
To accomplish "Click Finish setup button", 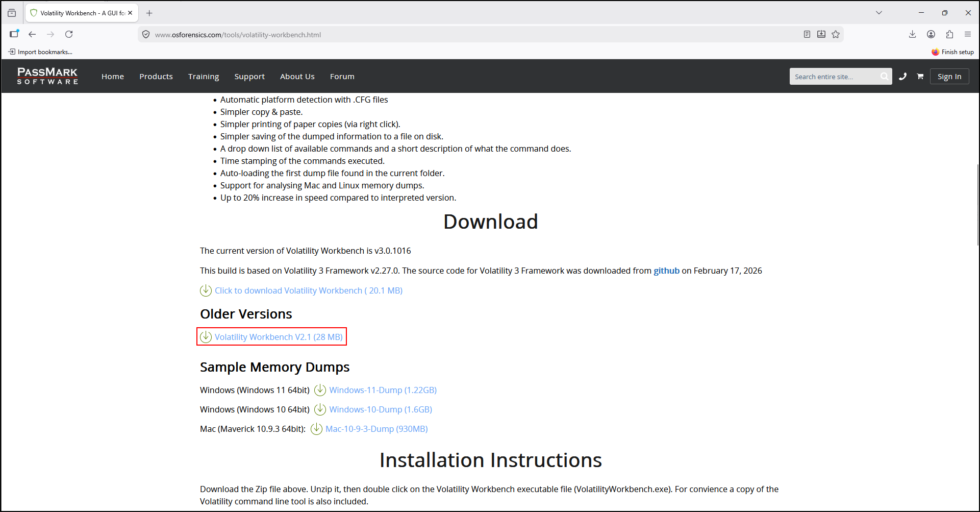I will click(x=952, y=52).
